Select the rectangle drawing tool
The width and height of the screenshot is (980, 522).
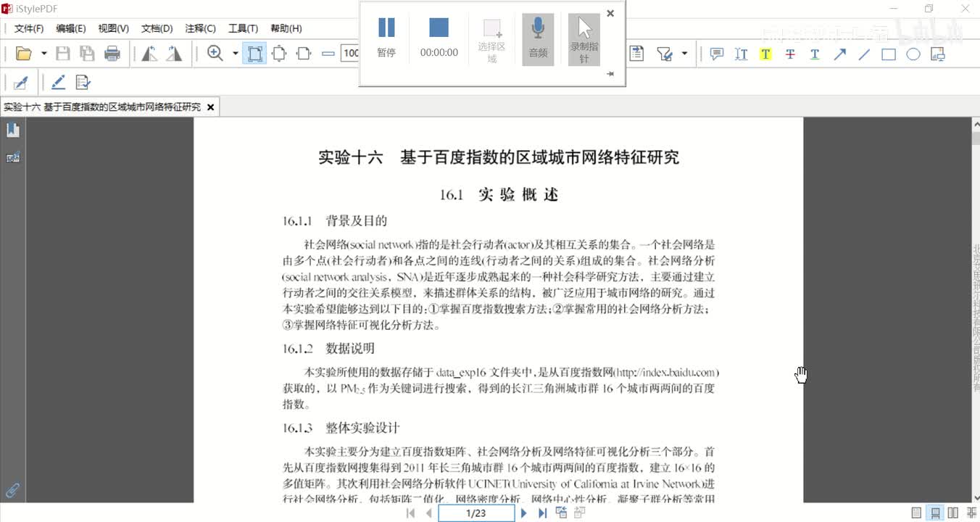click(x=889, y=54)
